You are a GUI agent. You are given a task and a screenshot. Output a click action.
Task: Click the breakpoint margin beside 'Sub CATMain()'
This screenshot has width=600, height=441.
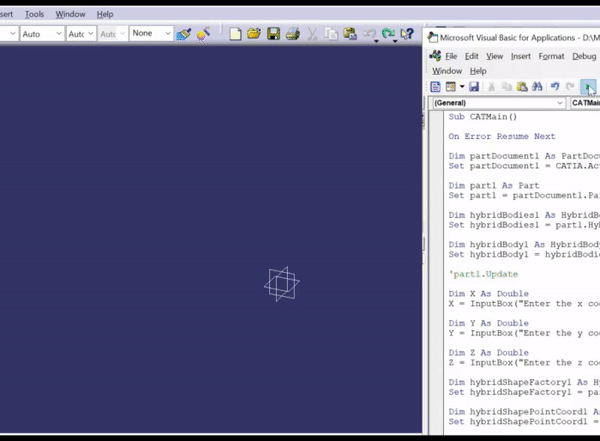(436, 117)
